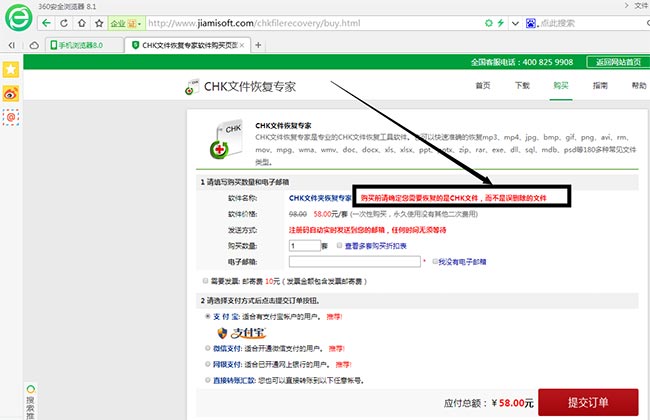Open the 指南 navigation item
The height and width of the screenshot is (420, 650).
(x=600, y=86)
